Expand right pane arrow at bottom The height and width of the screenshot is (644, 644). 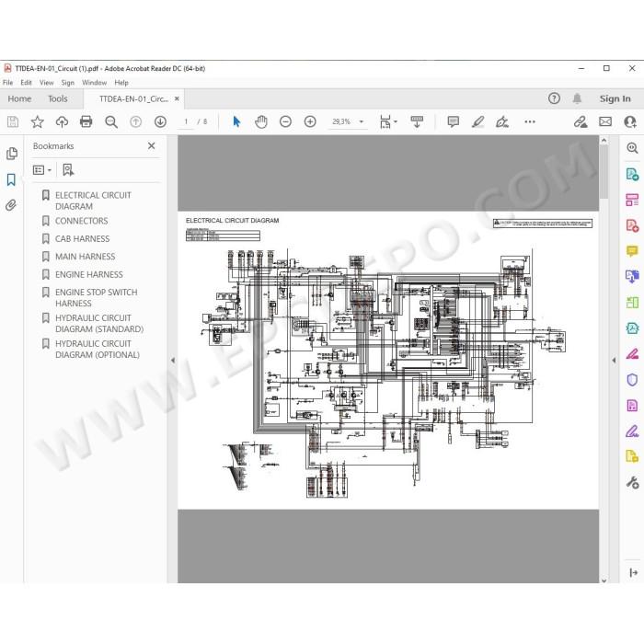(x=633, y=572)
